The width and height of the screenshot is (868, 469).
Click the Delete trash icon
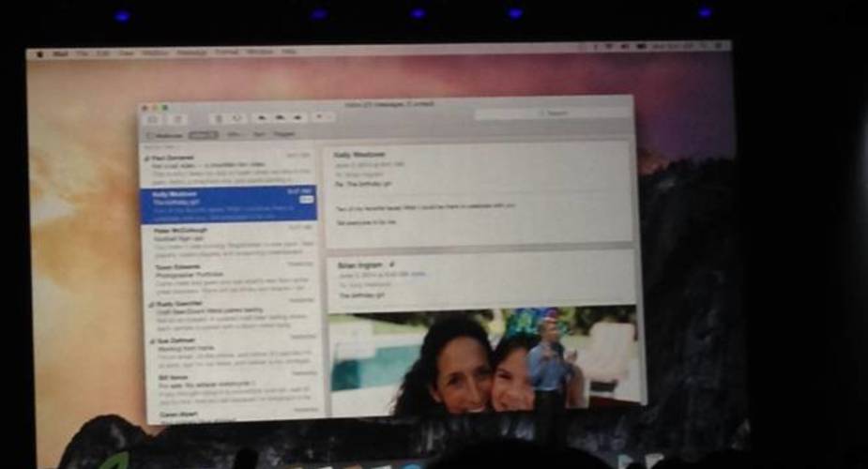(x=219, y=118)
